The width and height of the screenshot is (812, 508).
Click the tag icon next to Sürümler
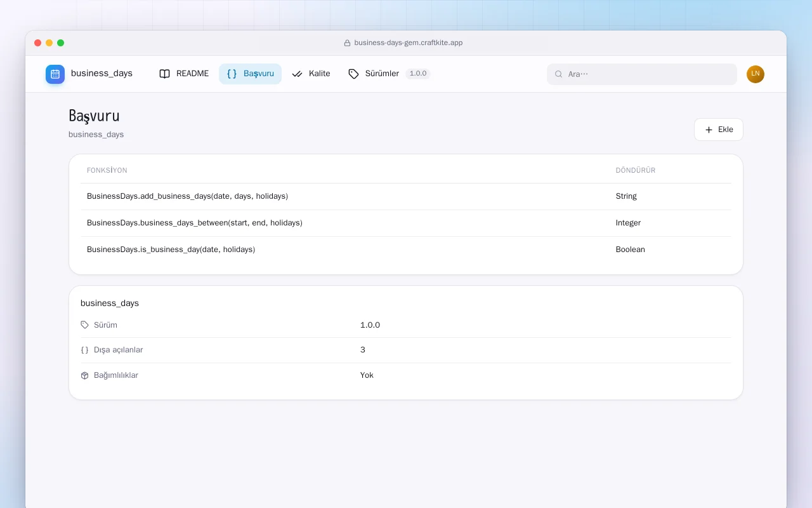(353, 74)
